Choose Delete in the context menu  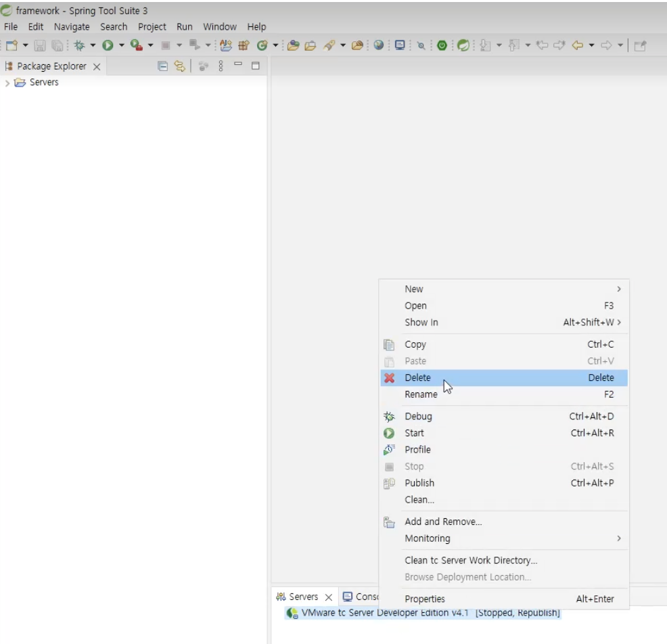click(504, 377)
